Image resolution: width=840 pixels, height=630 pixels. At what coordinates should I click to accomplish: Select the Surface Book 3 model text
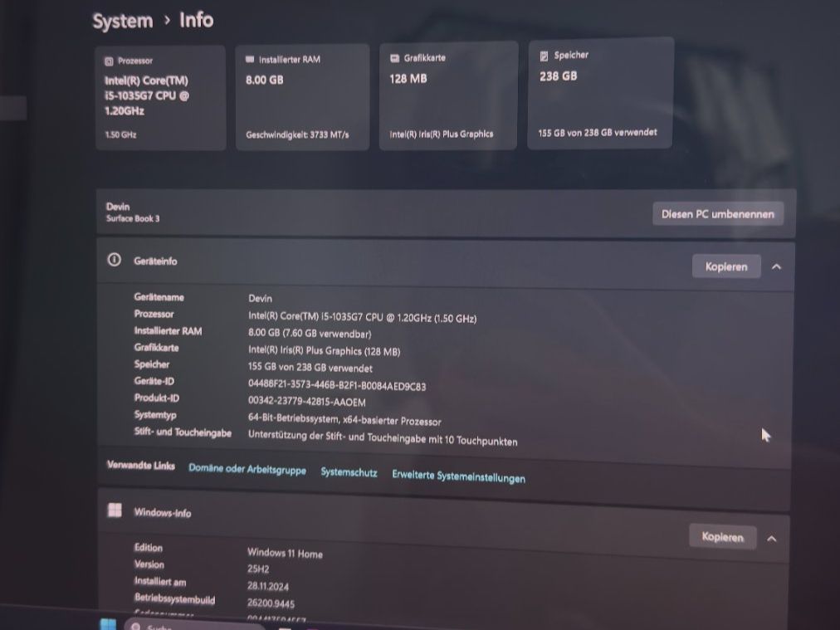coord(133,218)
